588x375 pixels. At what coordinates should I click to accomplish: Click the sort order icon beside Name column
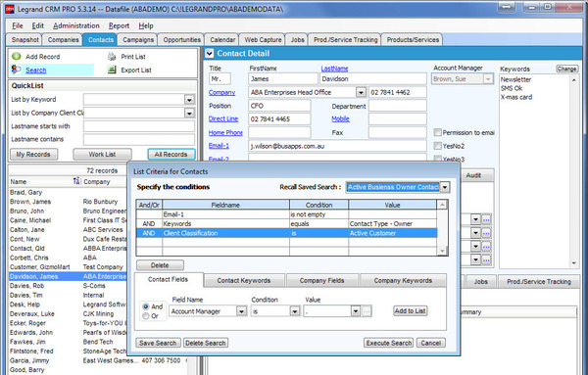click(x=76, y=181)
